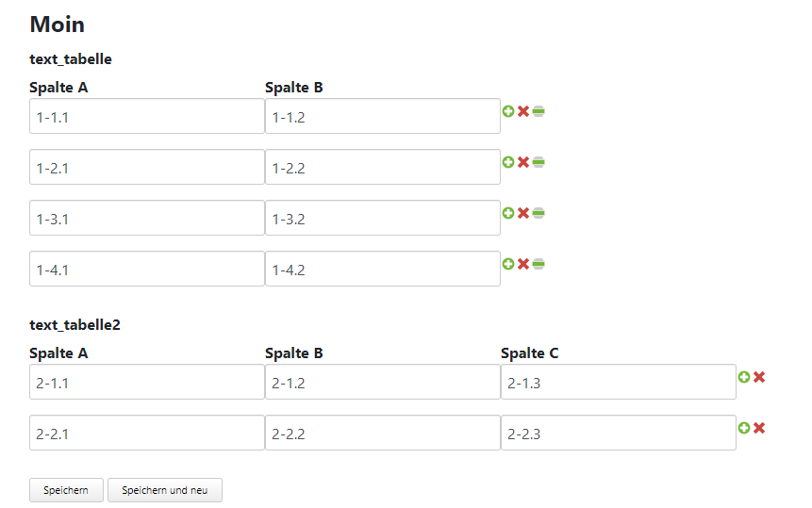The height and width of the screenshot is (508, 812).
Task: Click the text field with value 1-3.2
Action: tap(383, 219)
